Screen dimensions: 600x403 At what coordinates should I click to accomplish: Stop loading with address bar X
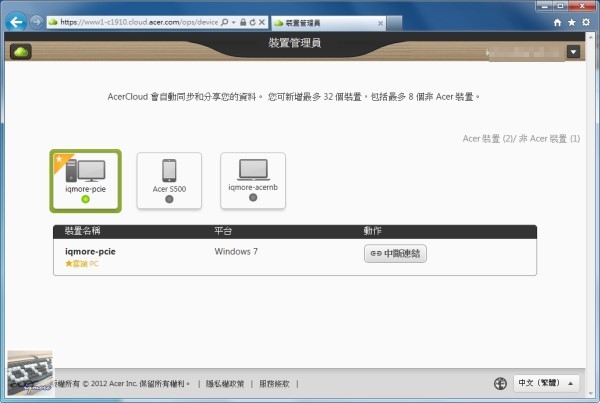click(262, 22)
